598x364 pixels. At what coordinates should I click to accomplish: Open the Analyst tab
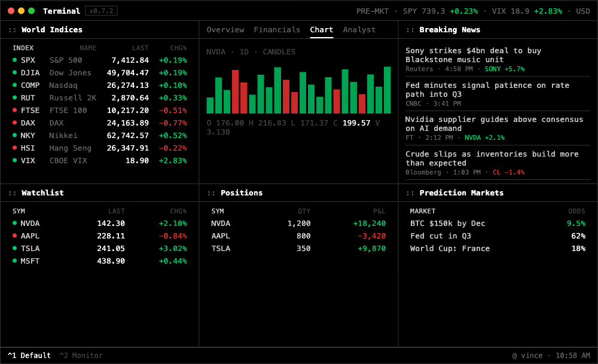tap(359, 30)
